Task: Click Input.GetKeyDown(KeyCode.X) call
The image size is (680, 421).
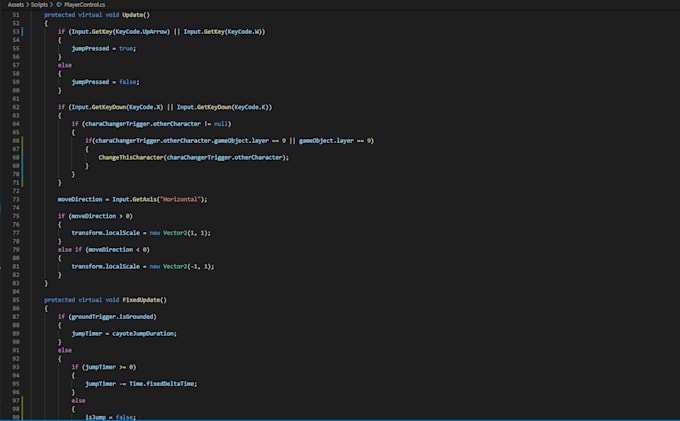Action: pos(117,107)
